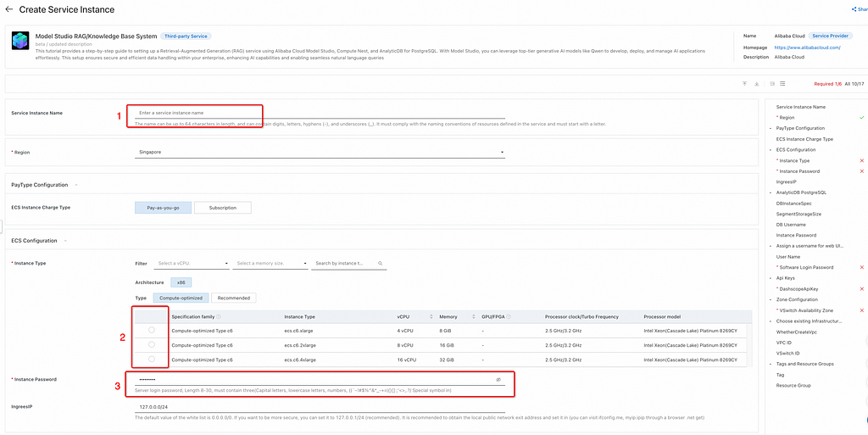Jump to ECS Instance Charge Type in outline
The height and width of the screenshot is (435, 868).
click(x=804, y=139)
